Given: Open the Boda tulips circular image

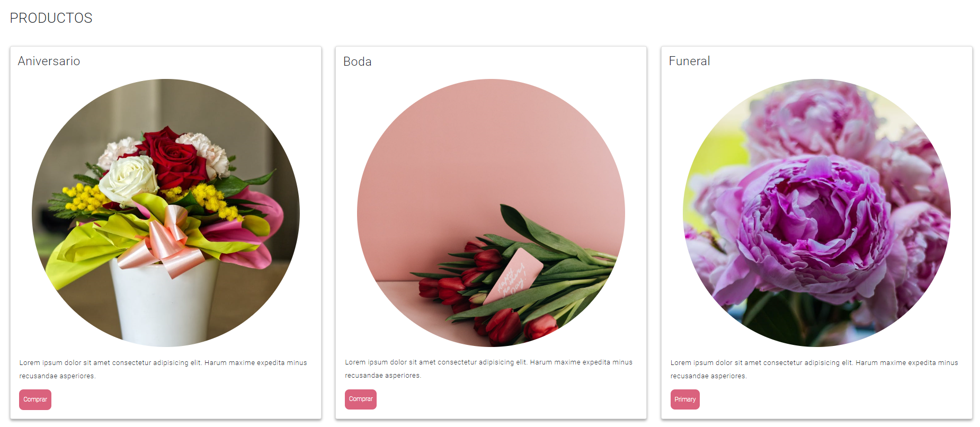Looking at the screenshot, I should [491, 213].
